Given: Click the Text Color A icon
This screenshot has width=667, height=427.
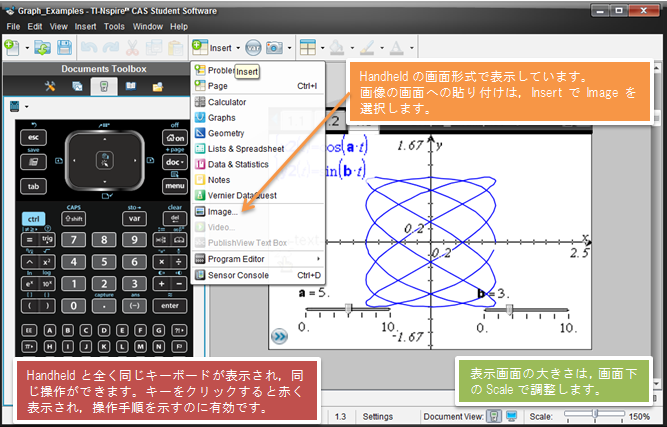Looking at the screenshot, I should [396, 48].
